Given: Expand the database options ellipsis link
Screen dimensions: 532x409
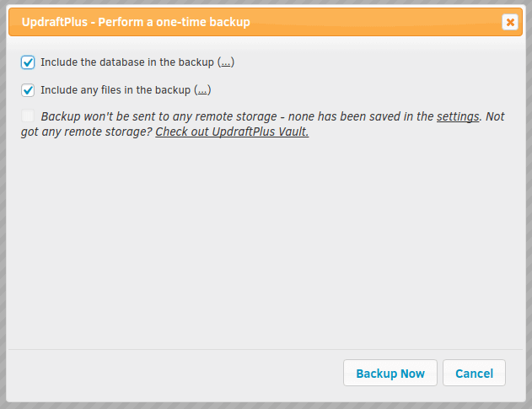Looking at the screenshot, I should tap(226, 62).
